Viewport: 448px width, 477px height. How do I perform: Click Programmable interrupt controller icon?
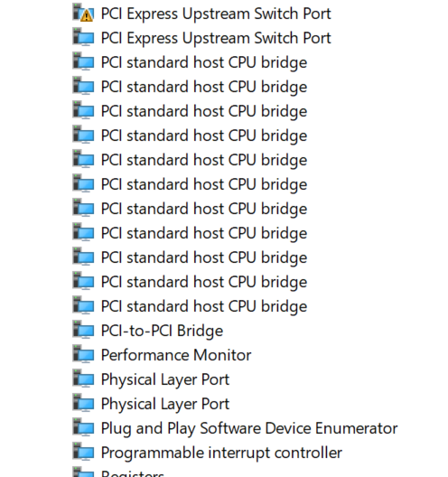pos(83,452)
